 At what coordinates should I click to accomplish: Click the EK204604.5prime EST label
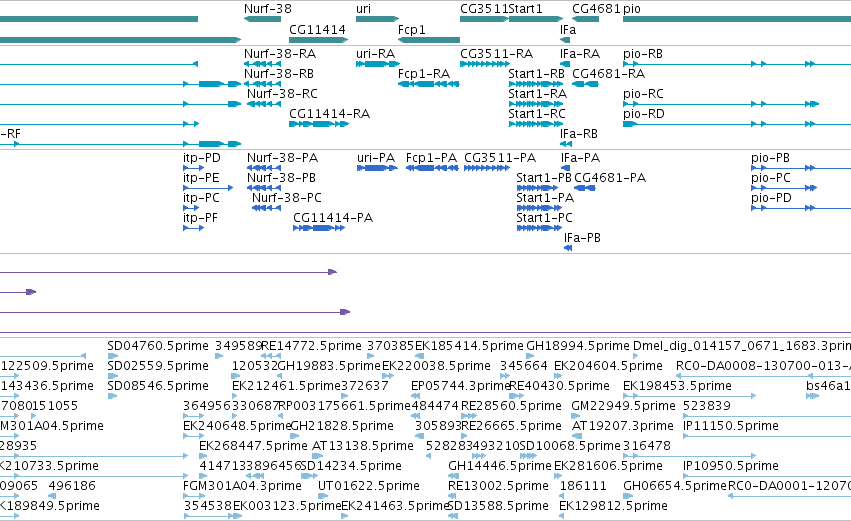tap(608, 366)
